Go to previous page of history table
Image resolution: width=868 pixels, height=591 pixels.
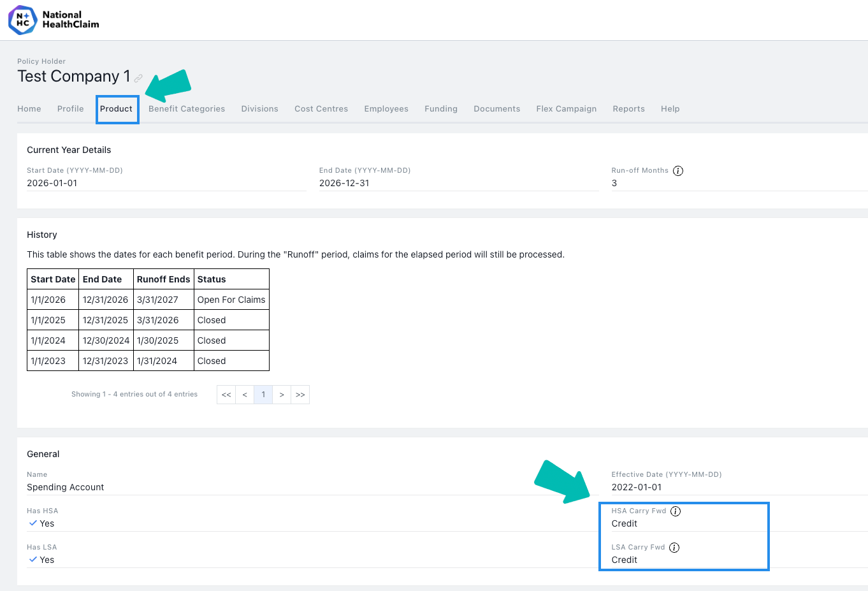(245, 395)
